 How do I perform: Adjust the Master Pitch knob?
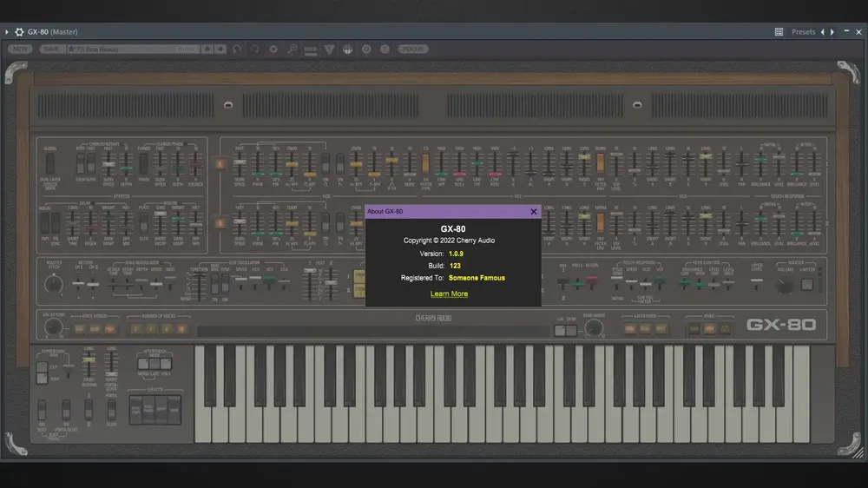53,284
